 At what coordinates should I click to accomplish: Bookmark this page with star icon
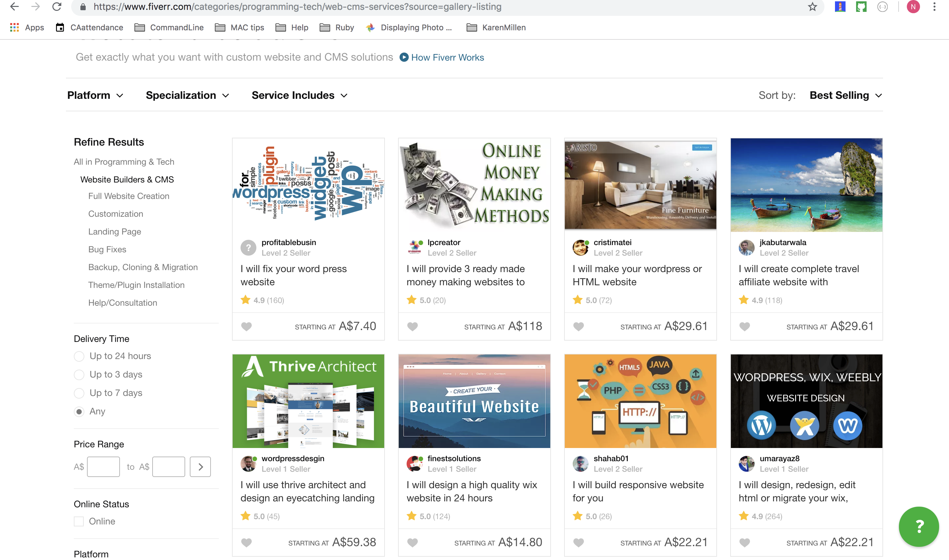pyautogui.click(x=812, y=7)
